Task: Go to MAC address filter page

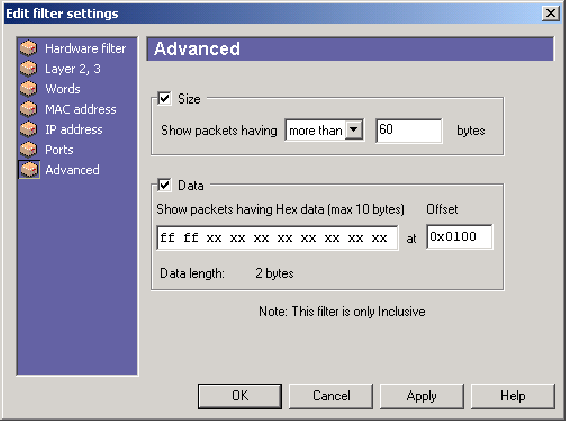Action: pyautogui.click(x=81, y=109)
